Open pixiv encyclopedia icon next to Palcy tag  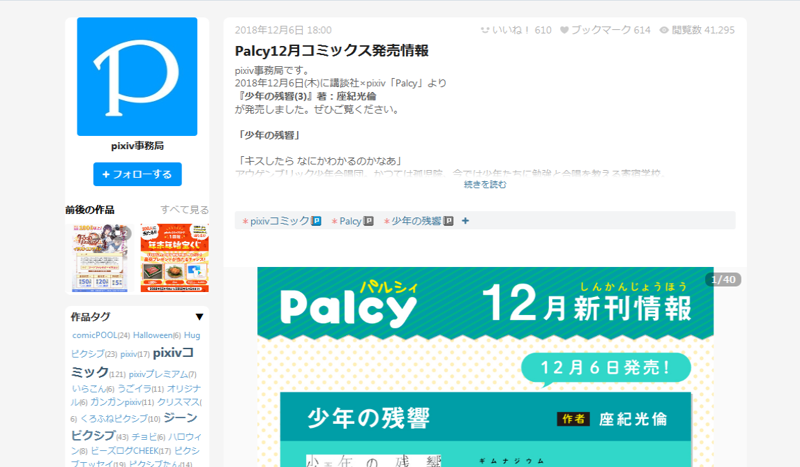click(x=368, y=221)
